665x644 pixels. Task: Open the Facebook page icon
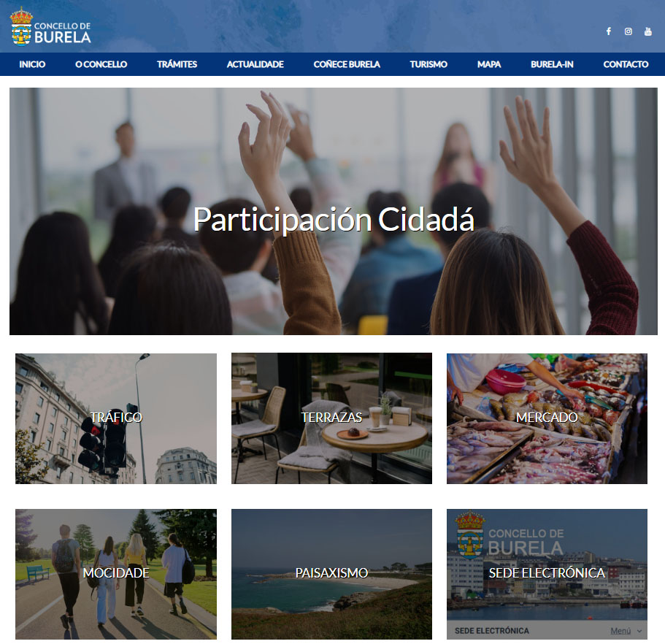[x=609, y=31]
